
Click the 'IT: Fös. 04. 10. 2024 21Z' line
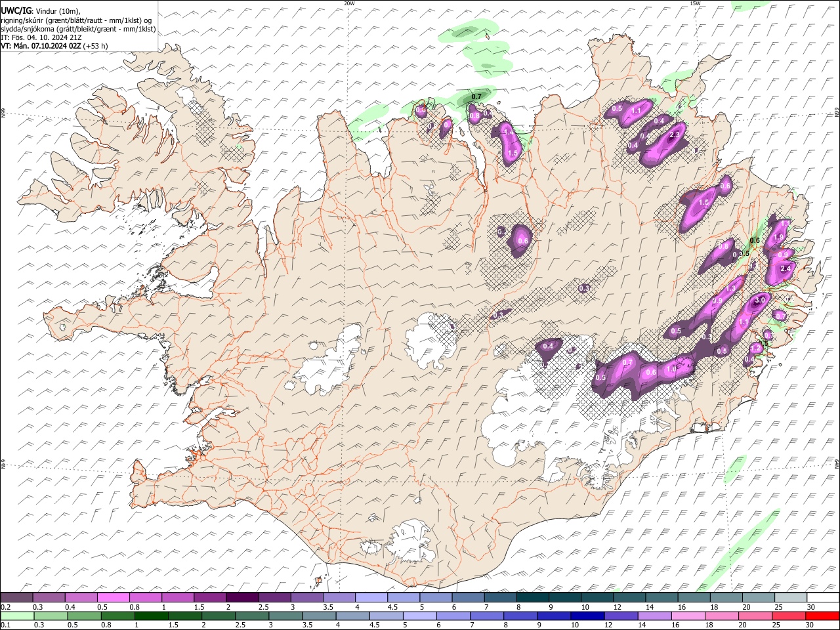pyautogui.click(x=41, y=37)
